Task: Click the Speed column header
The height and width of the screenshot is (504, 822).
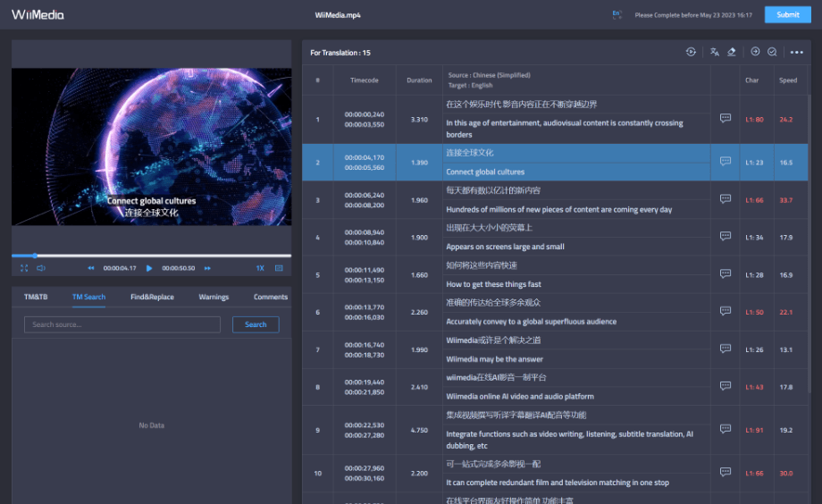Action: click(788, 80)
